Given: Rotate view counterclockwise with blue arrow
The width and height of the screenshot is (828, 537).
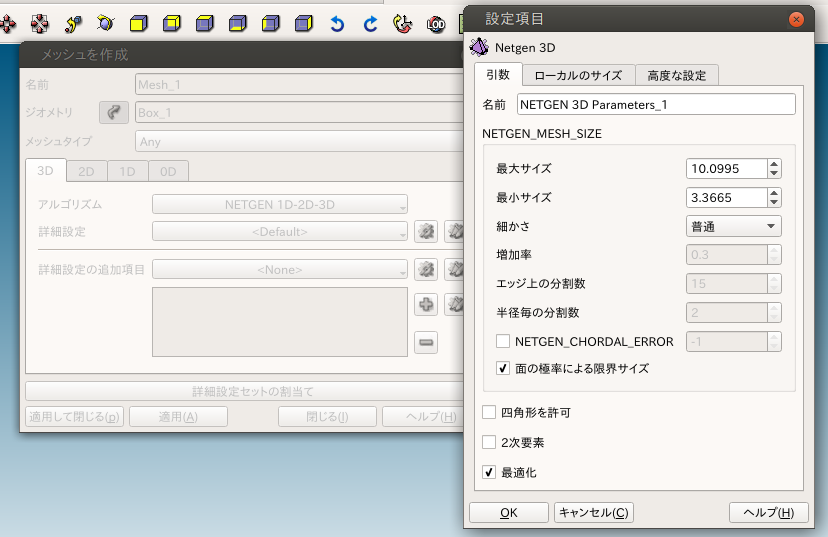Looking at the screenshot, I should 337,24.
